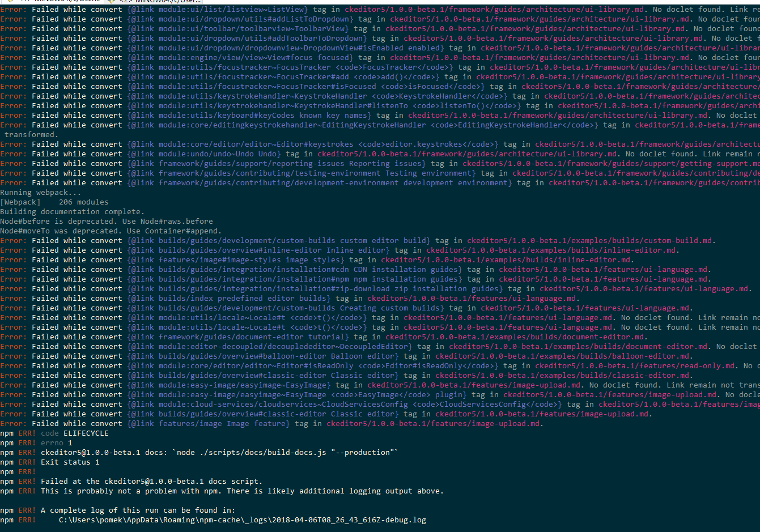Click the KeystrokeHandler#listenTo tag text
Screen dimensions: 760x532
pyautogui.click(x=324, y=106)
